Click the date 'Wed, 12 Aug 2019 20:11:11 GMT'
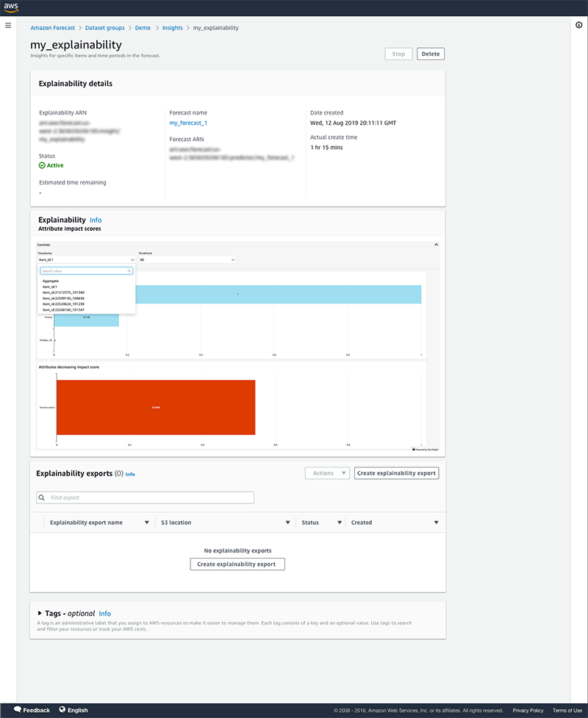588x718 pixels. click(x=353, y=123)
